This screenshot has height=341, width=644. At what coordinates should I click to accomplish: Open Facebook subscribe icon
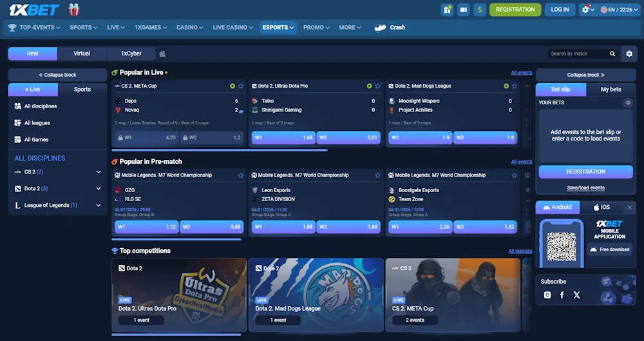[562, 295]
